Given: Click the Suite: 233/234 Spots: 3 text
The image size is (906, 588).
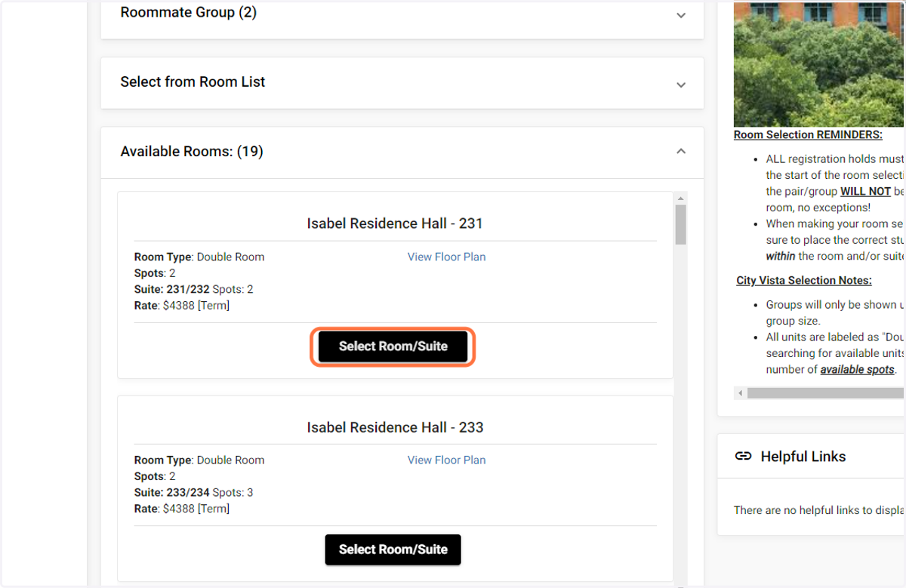Looking at the screenshot, I should 194,492.
